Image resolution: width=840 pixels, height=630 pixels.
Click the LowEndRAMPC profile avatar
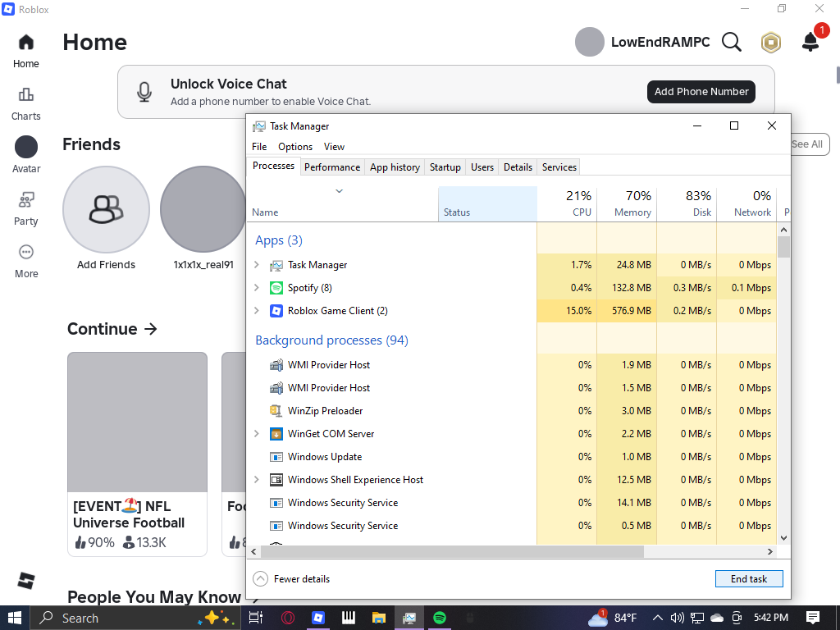589,42
